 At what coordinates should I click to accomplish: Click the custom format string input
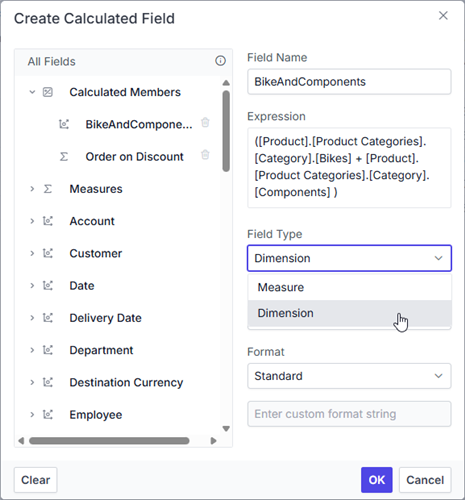click(x=349, y=414)
